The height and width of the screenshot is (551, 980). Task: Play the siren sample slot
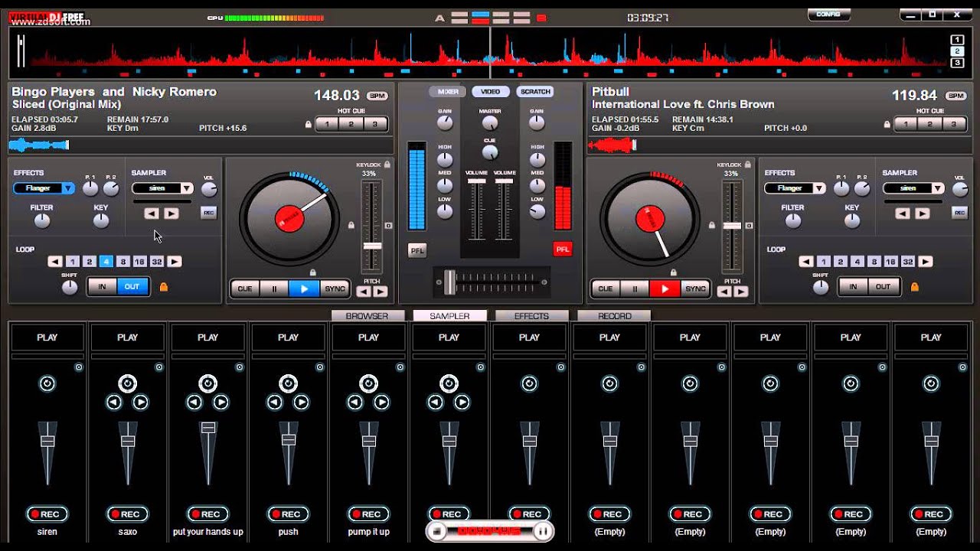[x=47, y=337]
